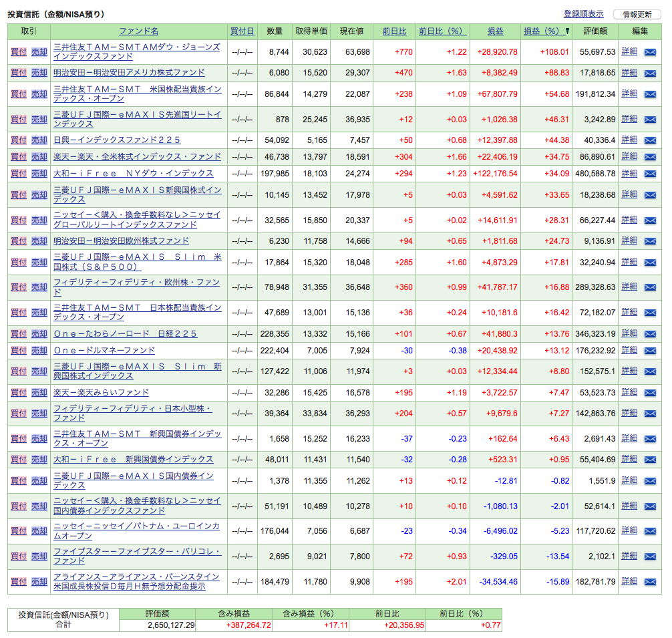Click envelope icon in eMAXIS先進国リート row

coord(650,120)
